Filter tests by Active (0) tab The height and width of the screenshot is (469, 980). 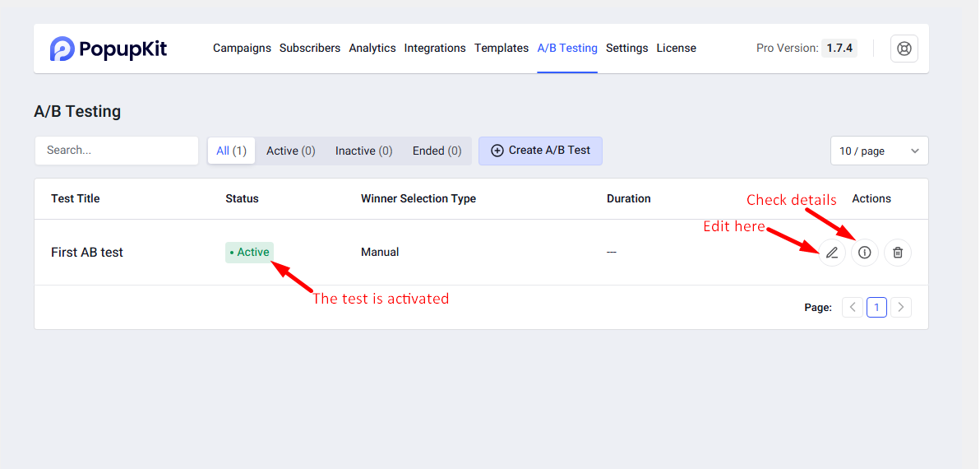[x=290, y=151]
